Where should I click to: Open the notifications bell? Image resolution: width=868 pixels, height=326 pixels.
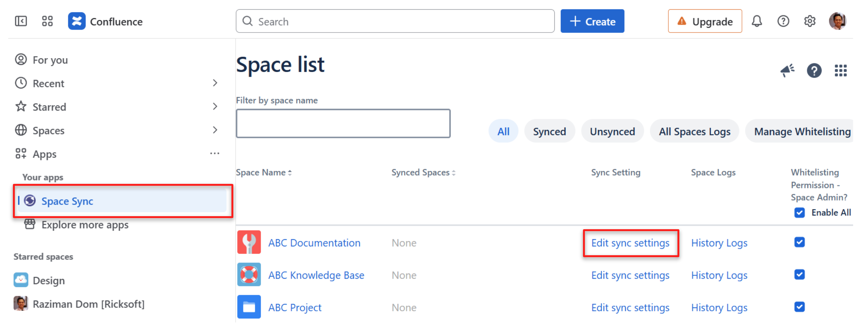(756, 21)
